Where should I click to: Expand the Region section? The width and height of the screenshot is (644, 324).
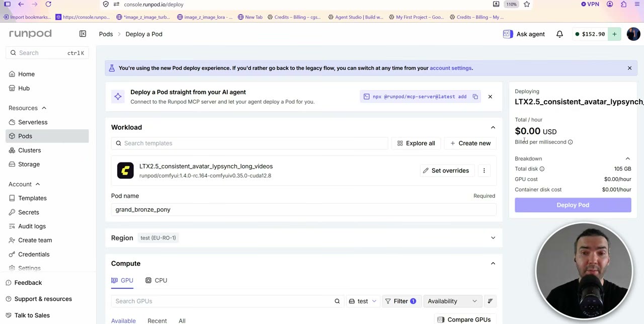[493, 238]
